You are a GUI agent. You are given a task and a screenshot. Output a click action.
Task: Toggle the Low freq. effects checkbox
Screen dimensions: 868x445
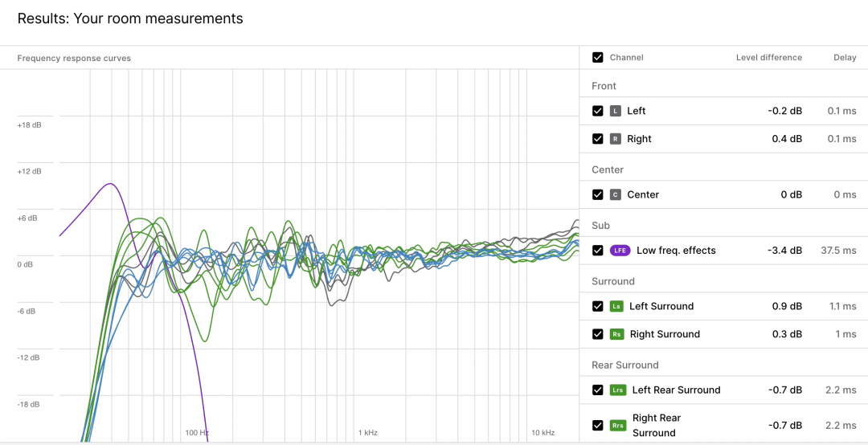(597, 250)
